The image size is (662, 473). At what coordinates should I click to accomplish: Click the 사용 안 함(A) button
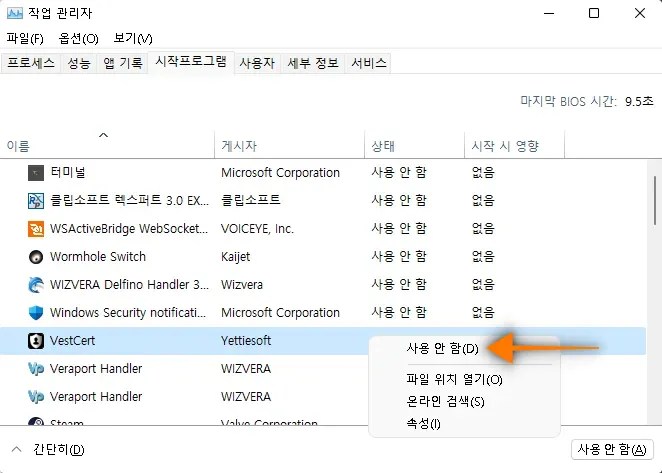click(x=612, y=449)
